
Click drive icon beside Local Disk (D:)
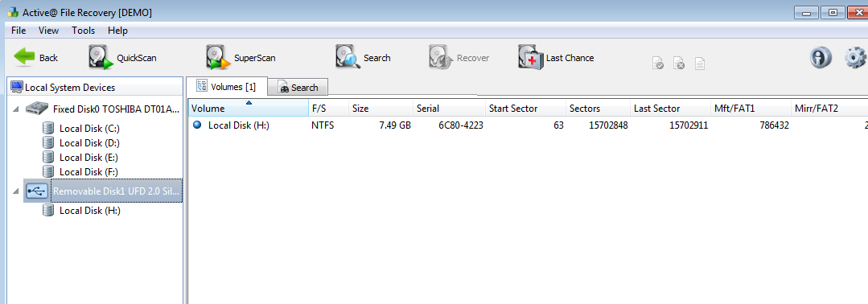click(48, 143)
